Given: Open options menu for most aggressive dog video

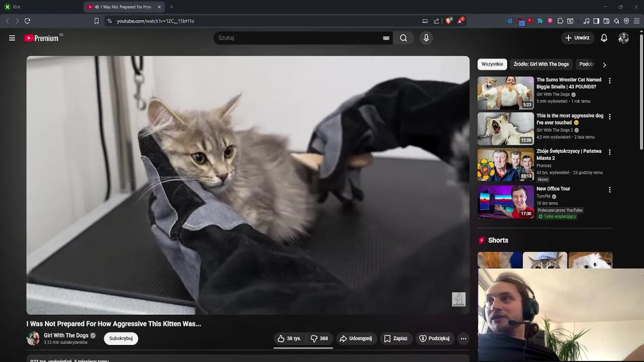Looking at the screenshot, I should [x=609, y=116].
